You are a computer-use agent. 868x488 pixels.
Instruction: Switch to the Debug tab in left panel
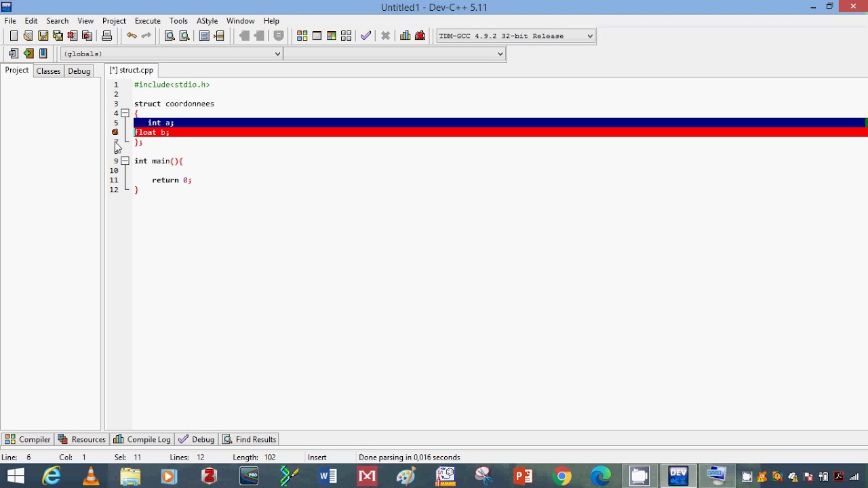click(79, 71)
